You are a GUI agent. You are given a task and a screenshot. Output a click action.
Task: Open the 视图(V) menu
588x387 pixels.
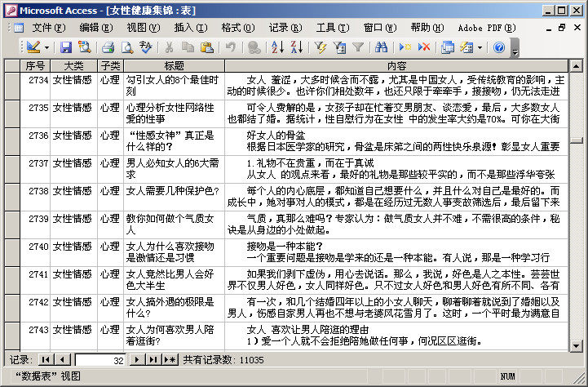(x=144, y=28)
